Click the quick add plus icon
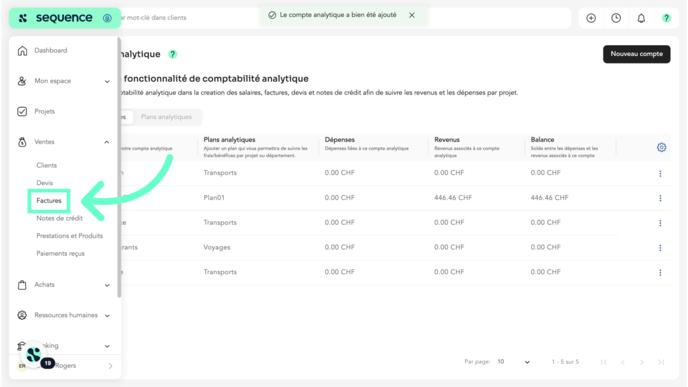 coord(591,18)
